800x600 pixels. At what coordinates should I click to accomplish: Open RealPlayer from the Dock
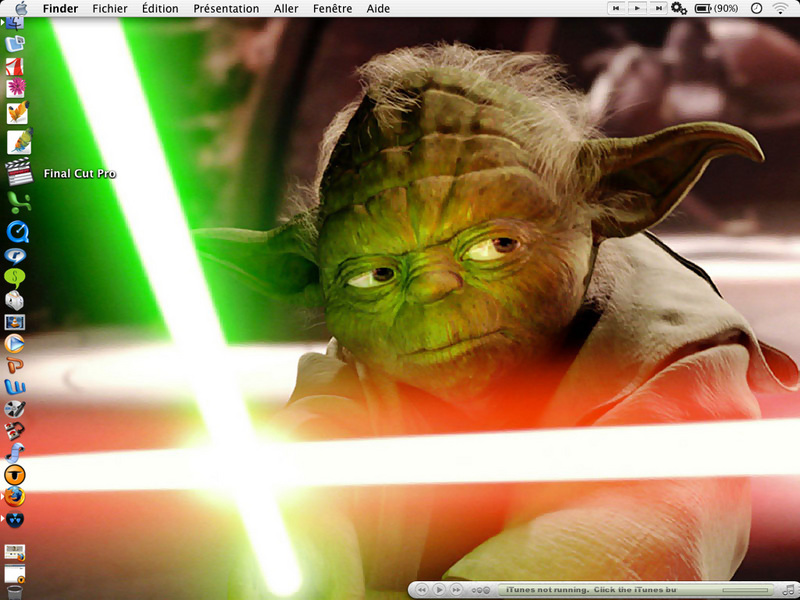tap(15, 255)
